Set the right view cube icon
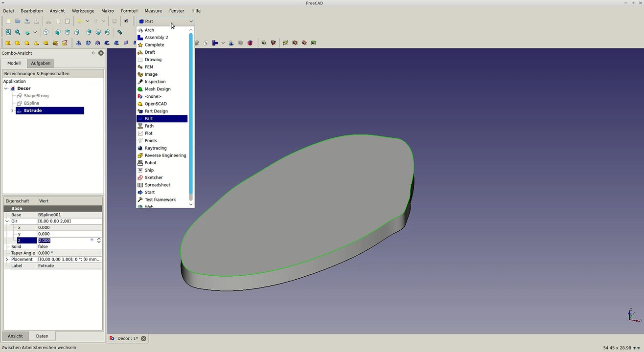The height and width of the screenshot is (352, 644). pos(77,32)
